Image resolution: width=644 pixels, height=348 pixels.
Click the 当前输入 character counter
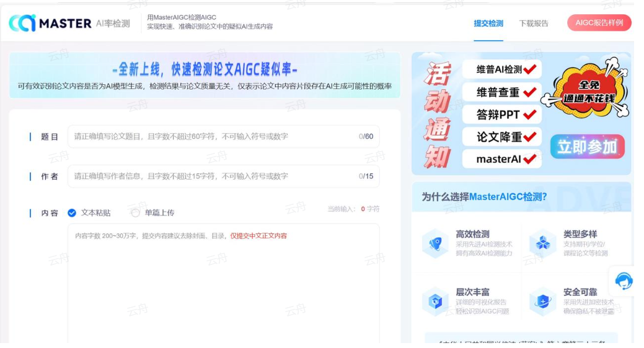(x=353, y=209)
